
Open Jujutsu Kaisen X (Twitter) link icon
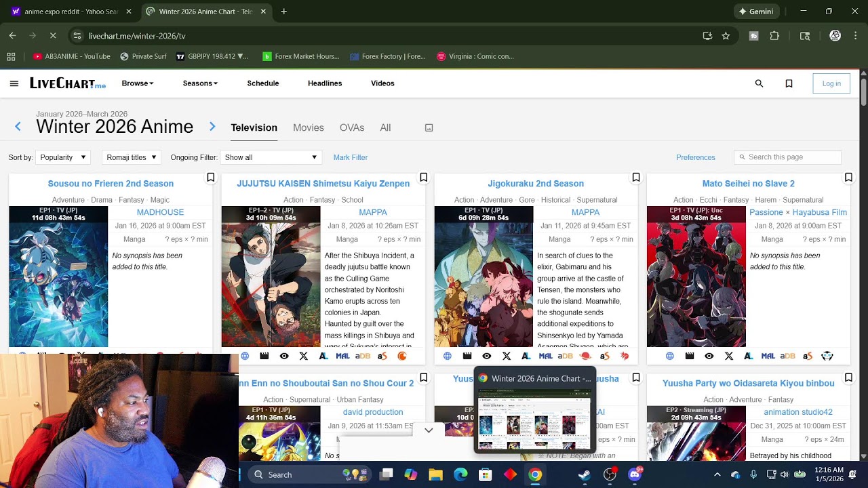click(303, 356)
